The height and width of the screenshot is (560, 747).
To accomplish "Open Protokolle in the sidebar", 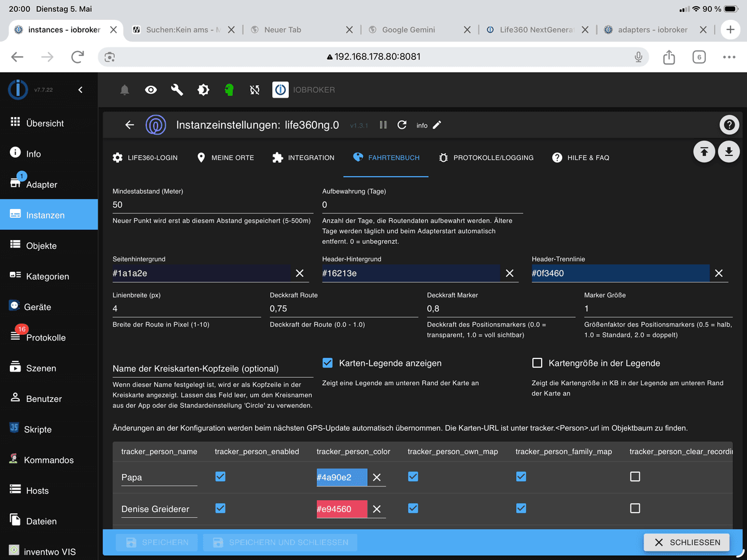I will 49,337.
